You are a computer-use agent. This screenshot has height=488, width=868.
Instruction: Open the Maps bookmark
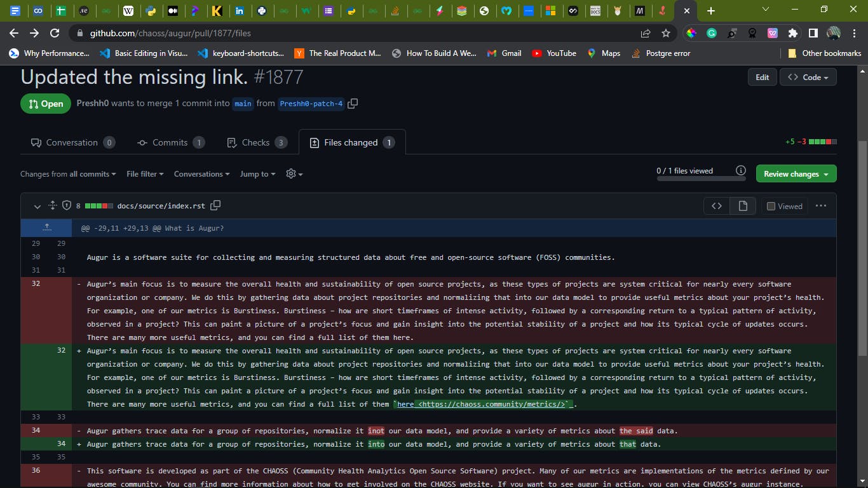coord(604,53)
